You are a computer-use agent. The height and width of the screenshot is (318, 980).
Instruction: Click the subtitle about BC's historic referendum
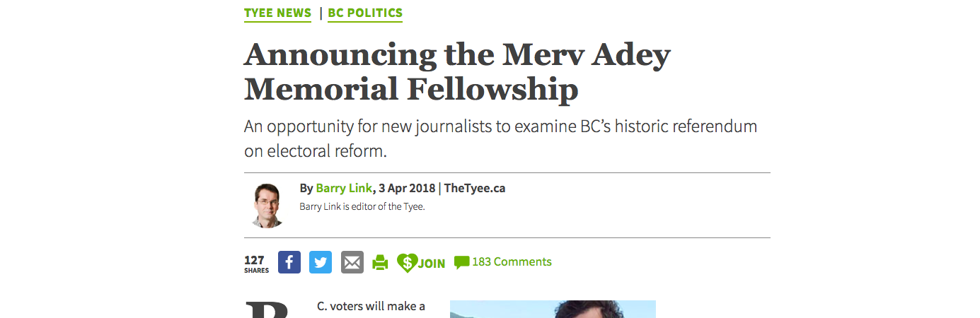click(501, 139)
